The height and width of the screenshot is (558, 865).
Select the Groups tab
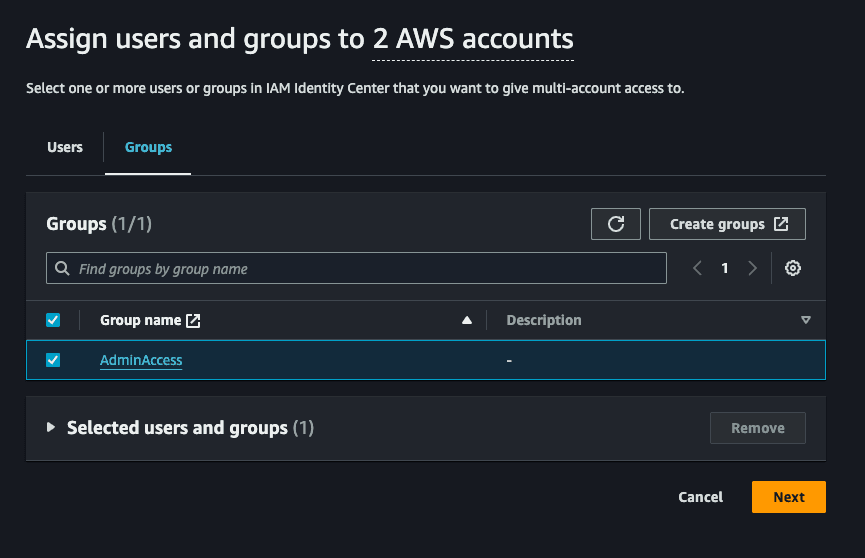click(148, 147)
